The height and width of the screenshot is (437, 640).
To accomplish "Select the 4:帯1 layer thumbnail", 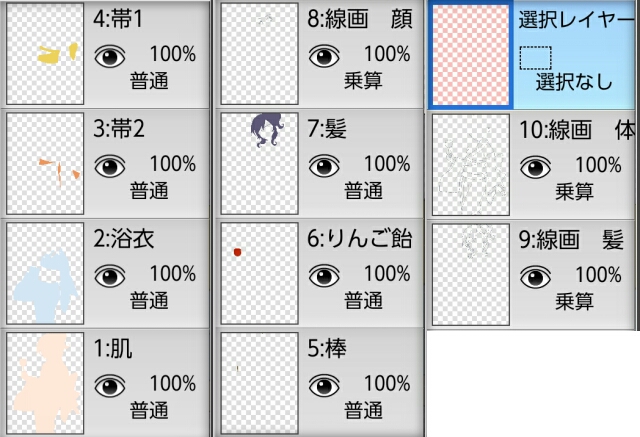I will (x=45, y=54).
